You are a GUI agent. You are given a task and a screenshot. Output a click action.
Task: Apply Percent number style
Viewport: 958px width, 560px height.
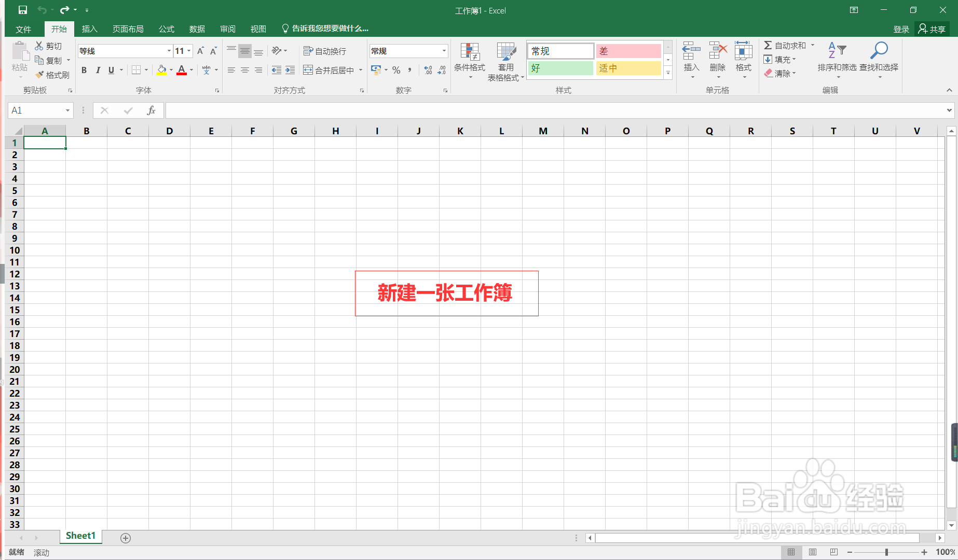396,70
